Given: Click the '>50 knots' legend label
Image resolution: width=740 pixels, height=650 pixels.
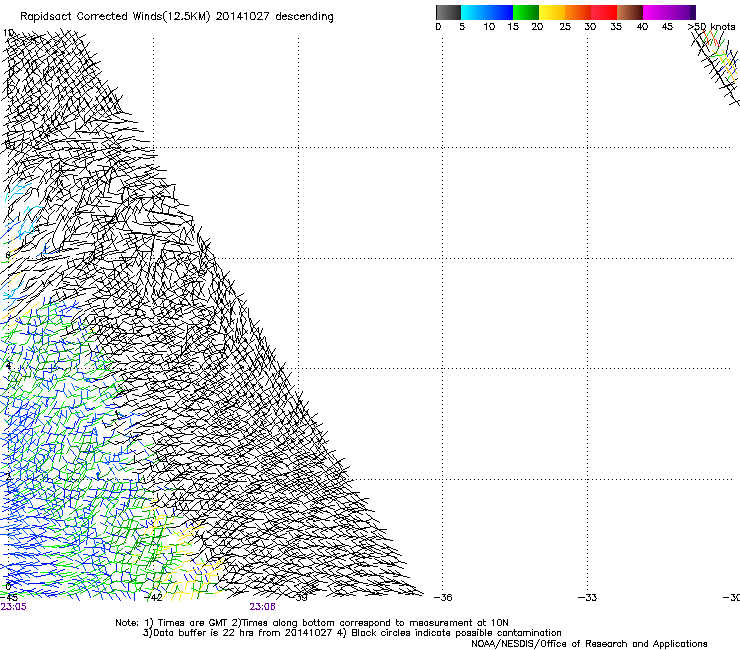Looking at the screenshot, I should (712, 27).
